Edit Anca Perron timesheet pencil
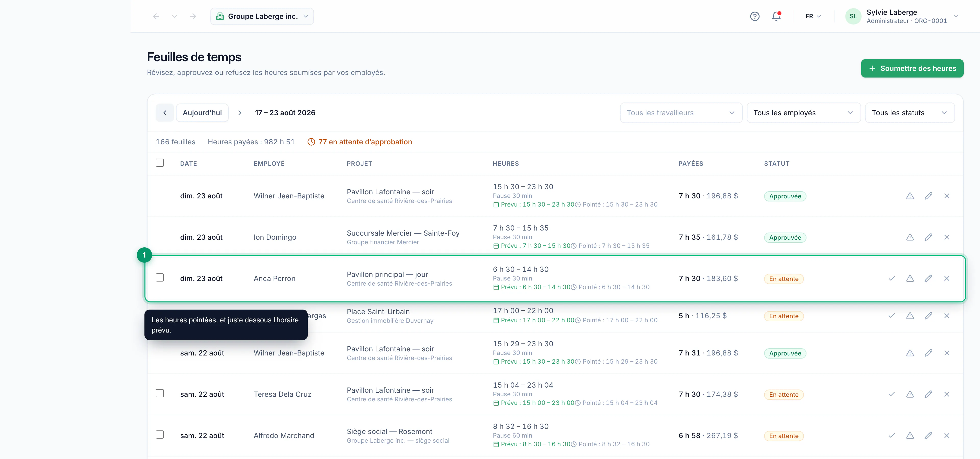 click(x=928, y=278)
